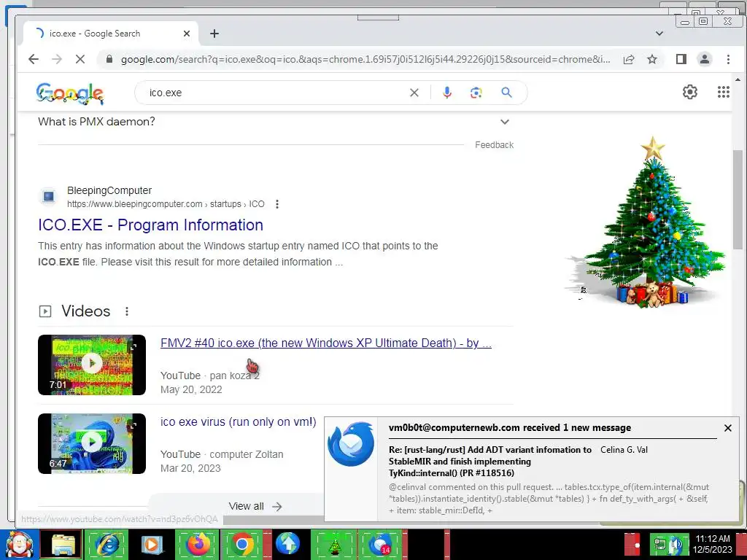Switch to Chrome on the taskbar
The image size is (747, 560).
[242, 545]
